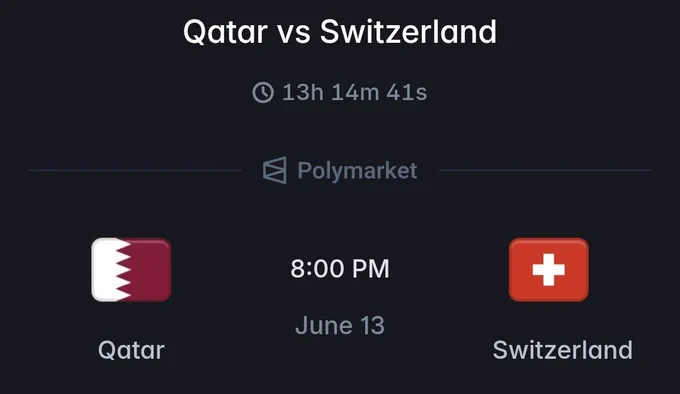Click the 8:00 PM kickoff time
This screenshot has width=680, height=394.
pos(340,268)
